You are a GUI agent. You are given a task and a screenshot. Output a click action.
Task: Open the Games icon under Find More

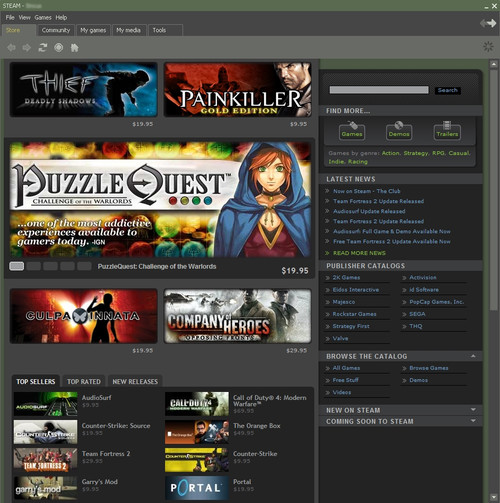[x=352, y=131]
